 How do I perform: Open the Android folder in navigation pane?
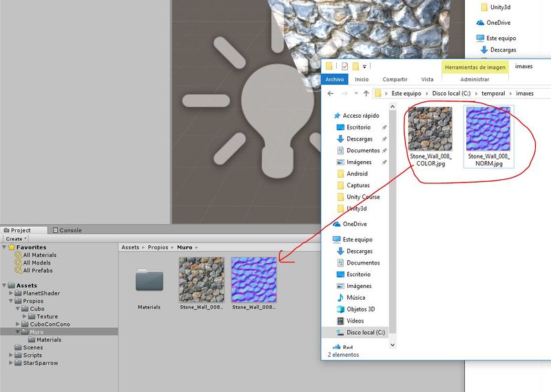(x=357, y=174)
